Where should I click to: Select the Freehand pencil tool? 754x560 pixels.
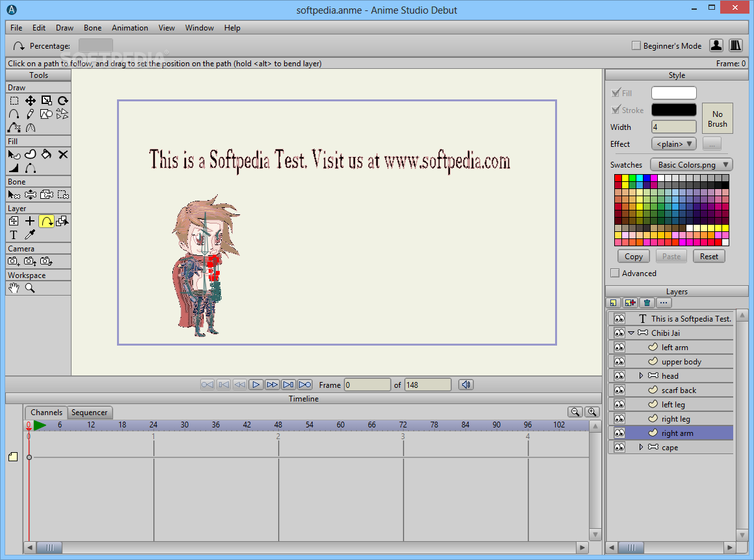pos(31,114)
